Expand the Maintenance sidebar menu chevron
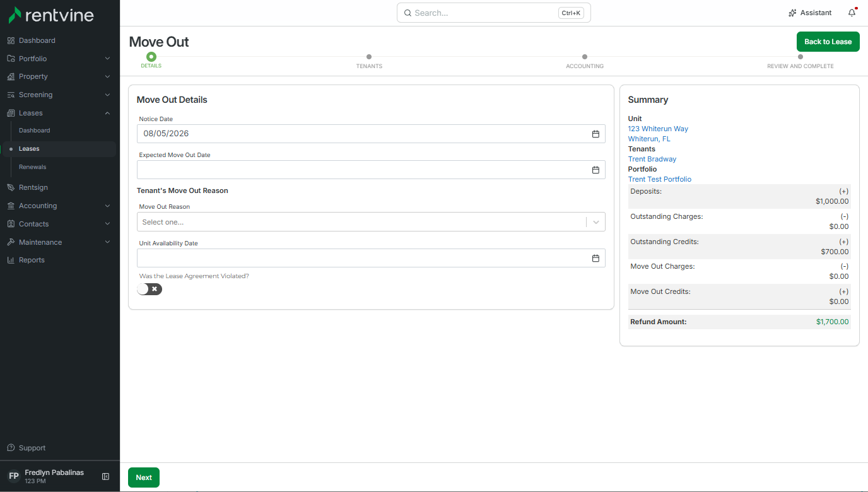This screenshot has height=492, width=868. [107, 242]
